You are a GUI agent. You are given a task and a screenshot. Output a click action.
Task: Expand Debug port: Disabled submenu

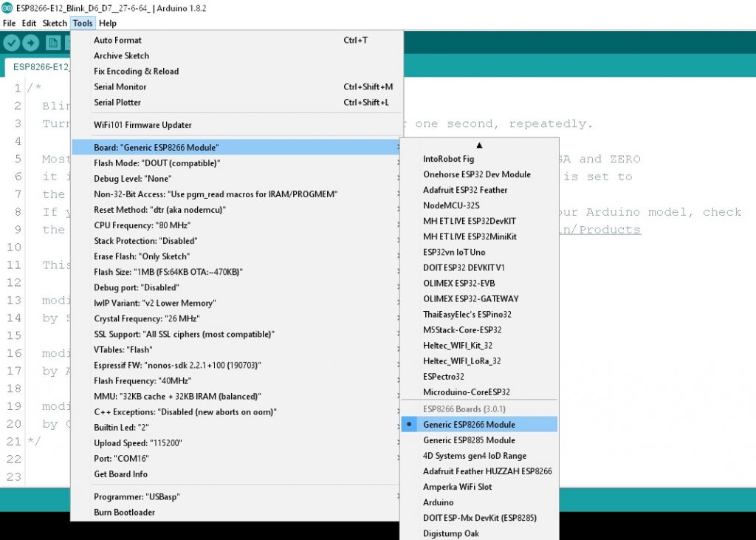(x=236, y=287)
